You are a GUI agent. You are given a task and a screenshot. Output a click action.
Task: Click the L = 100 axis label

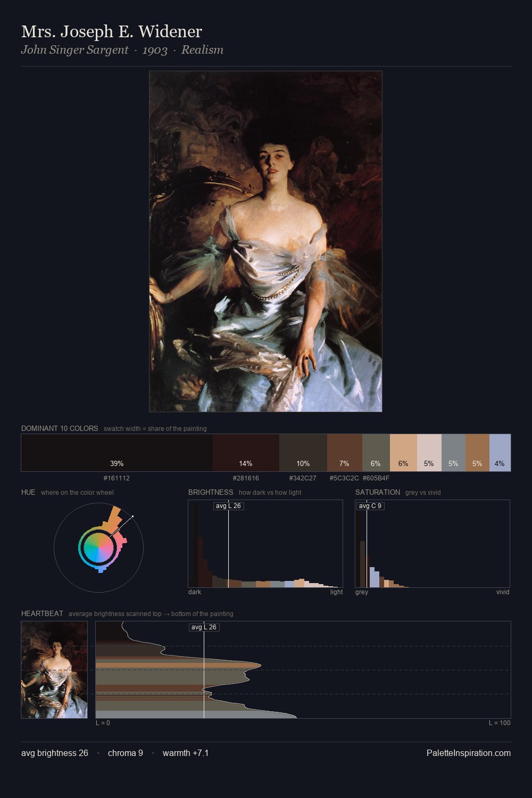[500, 723]
